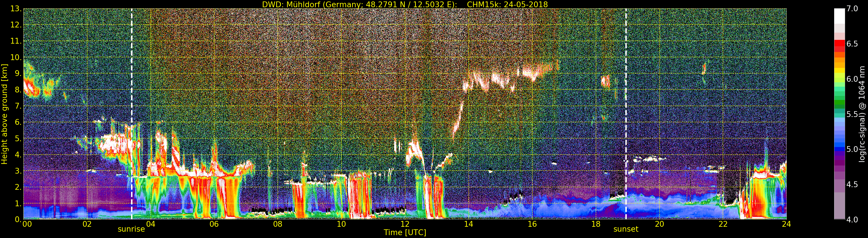Click the "4.0" colorbar tick value
868x238 pixels.
point(852,220)
